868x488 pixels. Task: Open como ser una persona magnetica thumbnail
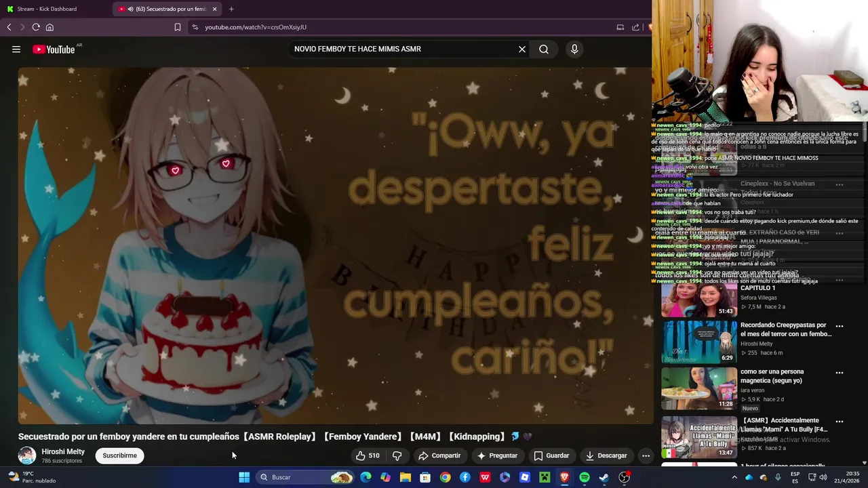click(x=699, y=388)
